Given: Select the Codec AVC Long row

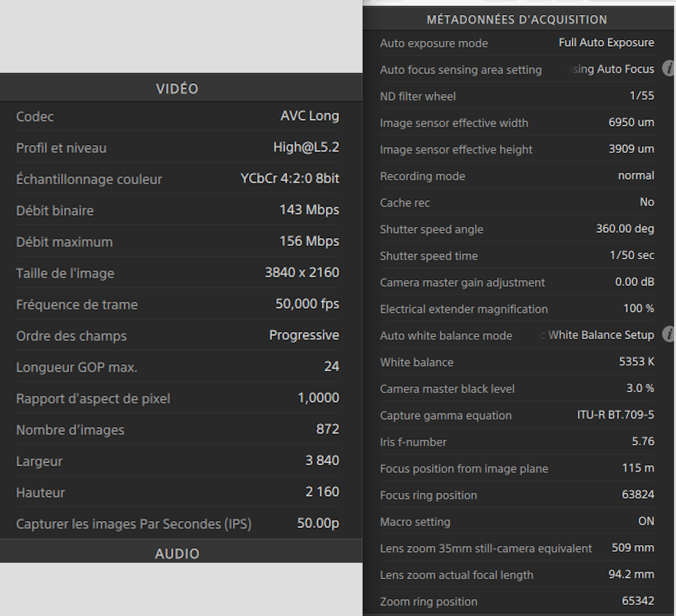Looking at the screenshot, I should (177, 117).
